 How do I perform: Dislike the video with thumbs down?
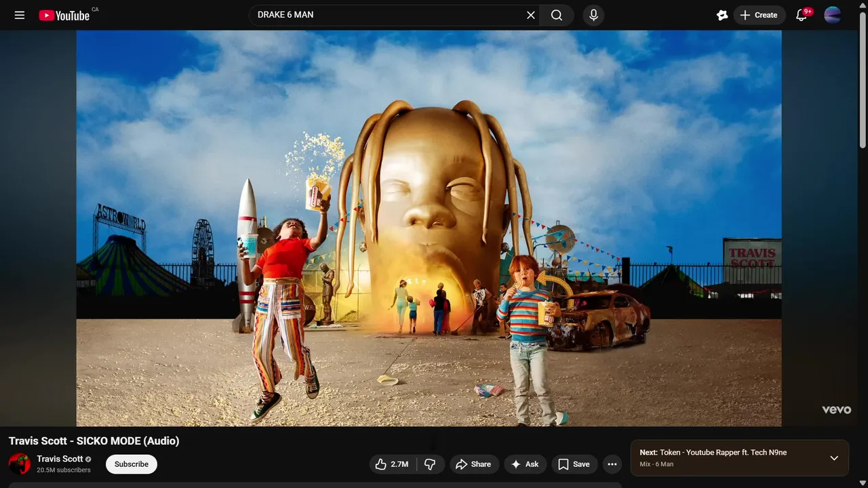tap(430, 464)
